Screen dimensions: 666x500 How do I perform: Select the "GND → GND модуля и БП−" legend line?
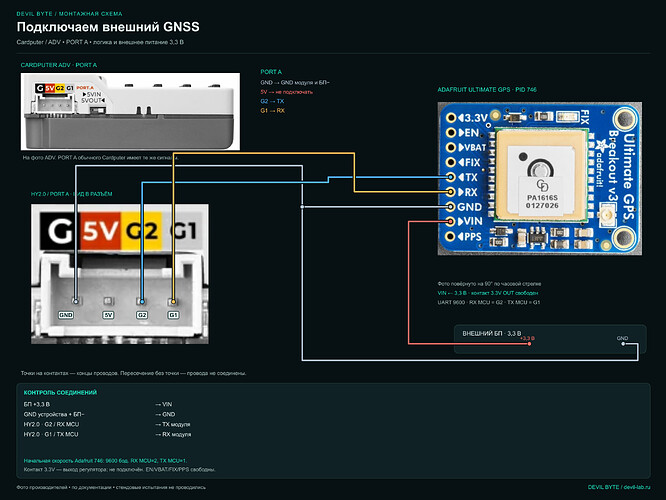pyautogui.click(x=295, y=82)
